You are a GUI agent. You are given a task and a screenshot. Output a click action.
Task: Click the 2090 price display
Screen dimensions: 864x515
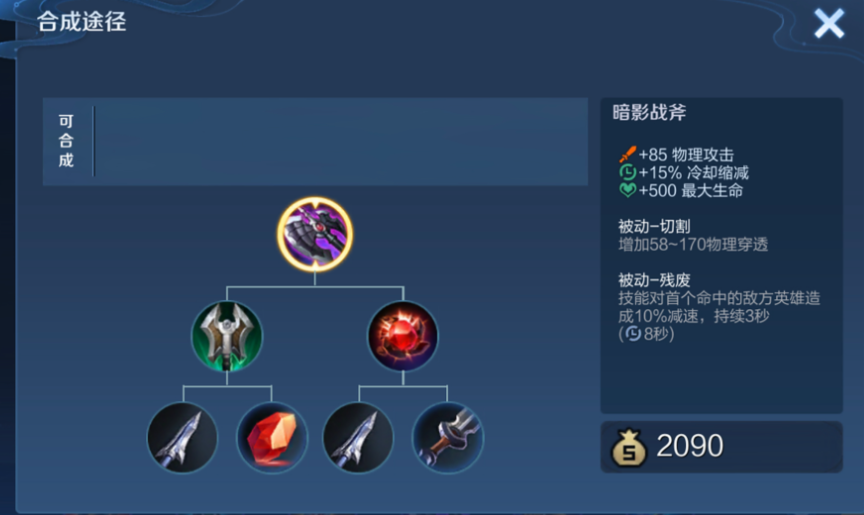690,446
